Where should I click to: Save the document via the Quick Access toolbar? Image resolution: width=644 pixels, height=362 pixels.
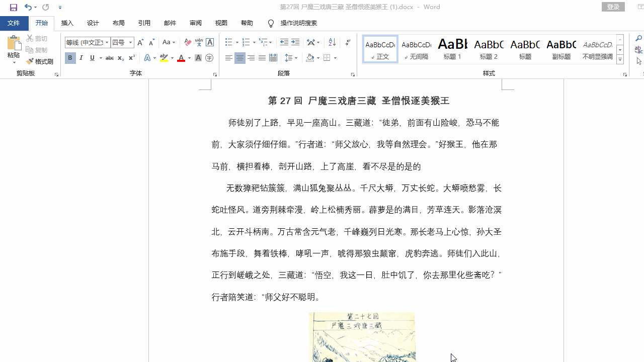pyautogui.click(x=14, y=7)
